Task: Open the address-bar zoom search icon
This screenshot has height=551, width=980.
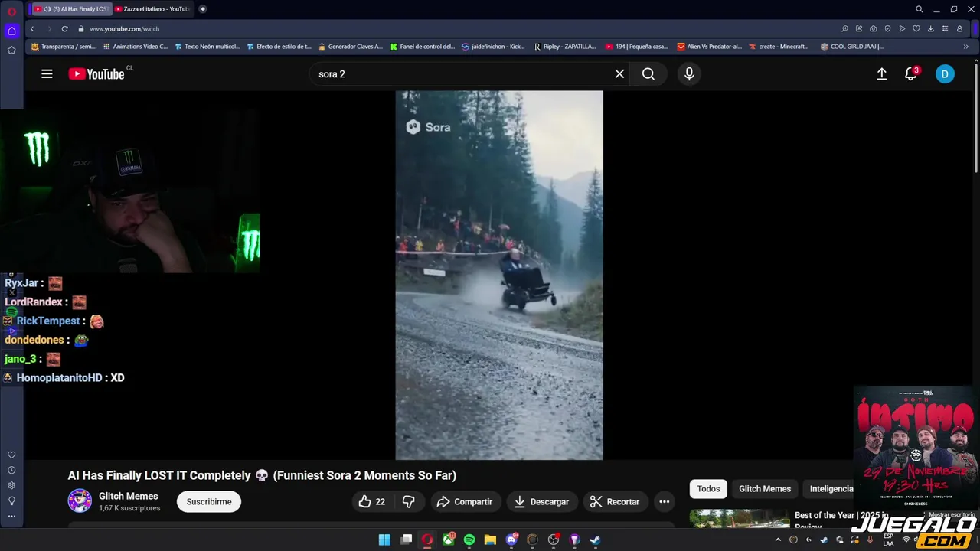Action: tap(844, 28)
